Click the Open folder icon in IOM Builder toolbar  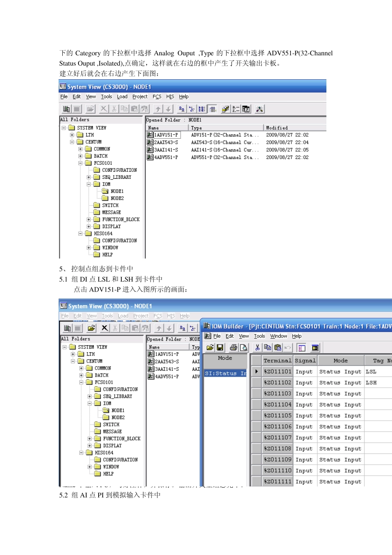click(x=210, y=348)
